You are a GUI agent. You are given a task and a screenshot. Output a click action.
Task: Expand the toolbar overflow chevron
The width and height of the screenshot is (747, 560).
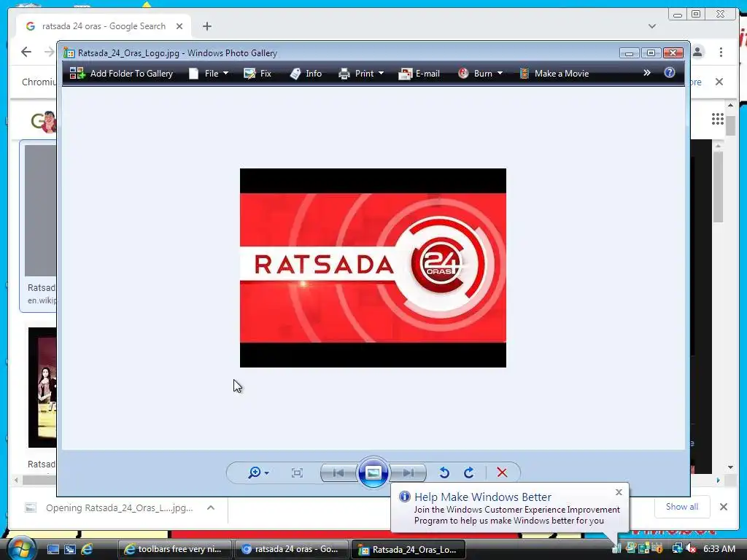click(646, 73)
